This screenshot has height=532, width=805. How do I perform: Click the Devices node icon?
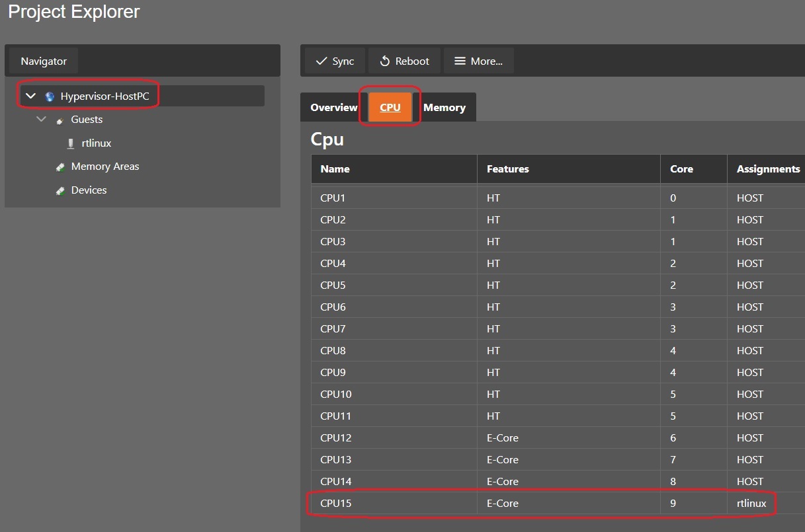point(60,191)
